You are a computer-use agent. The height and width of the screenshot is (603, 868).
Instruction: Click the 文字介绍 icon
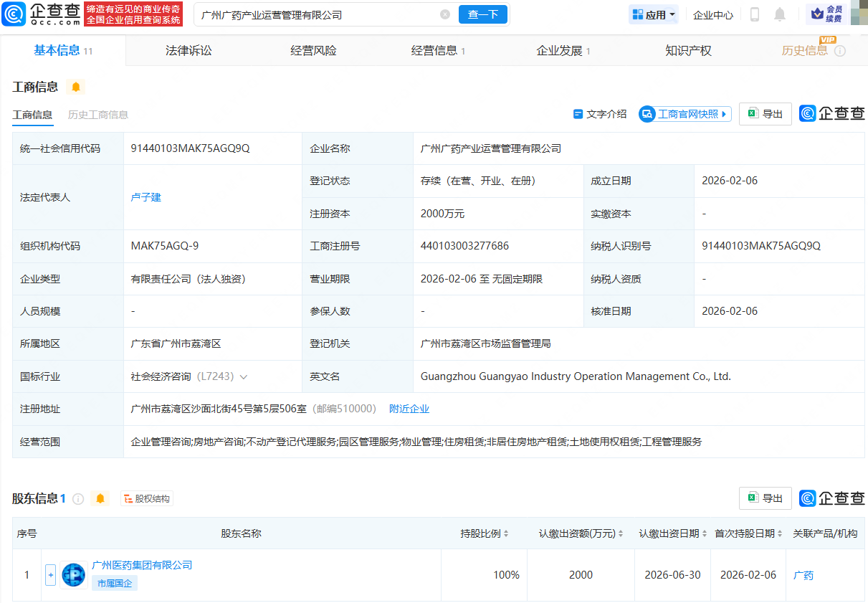click(x=578, y=114)
